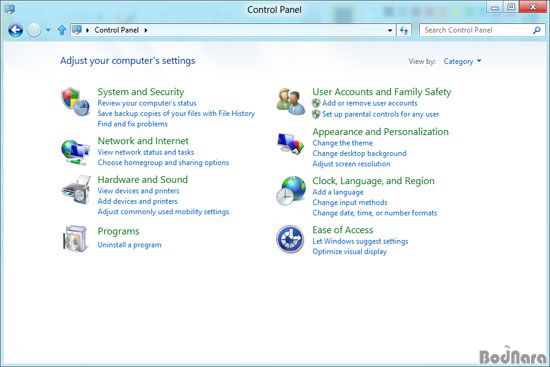This screenshot has width=550, height=367.
Task: Click the Control Panel icon in address bar
Action: tap(77, 30)
